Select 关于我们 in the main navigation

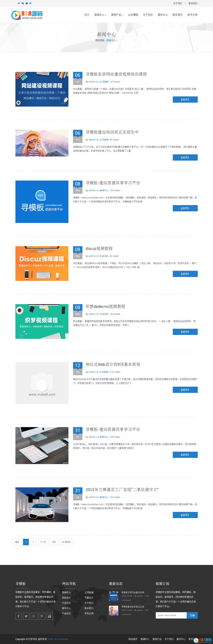click(x=148, y=15)
